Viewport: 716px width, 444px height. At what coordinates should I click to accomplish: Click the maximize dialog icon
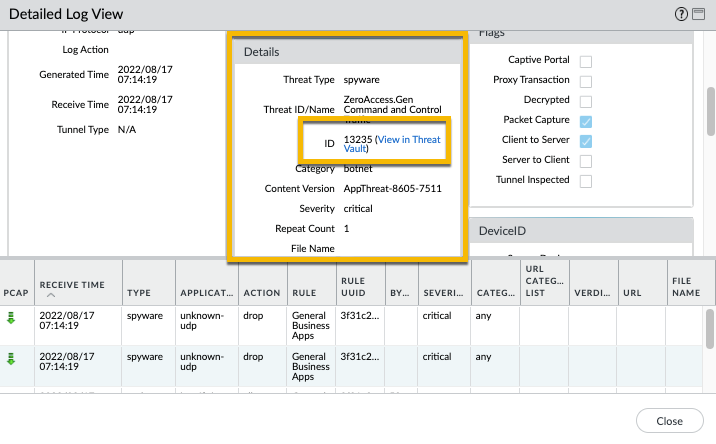tap(698, 14)
